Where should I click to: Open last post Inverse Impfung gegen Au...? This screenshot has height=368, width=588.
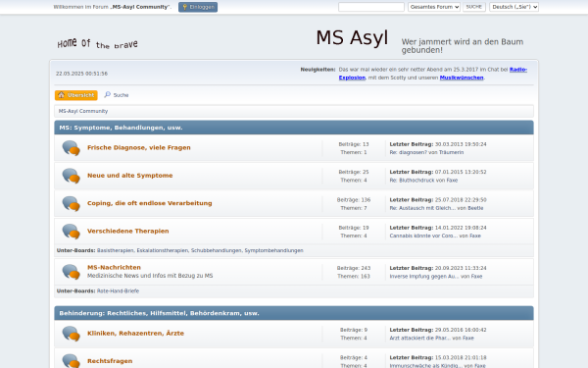[x=424, y=277]
